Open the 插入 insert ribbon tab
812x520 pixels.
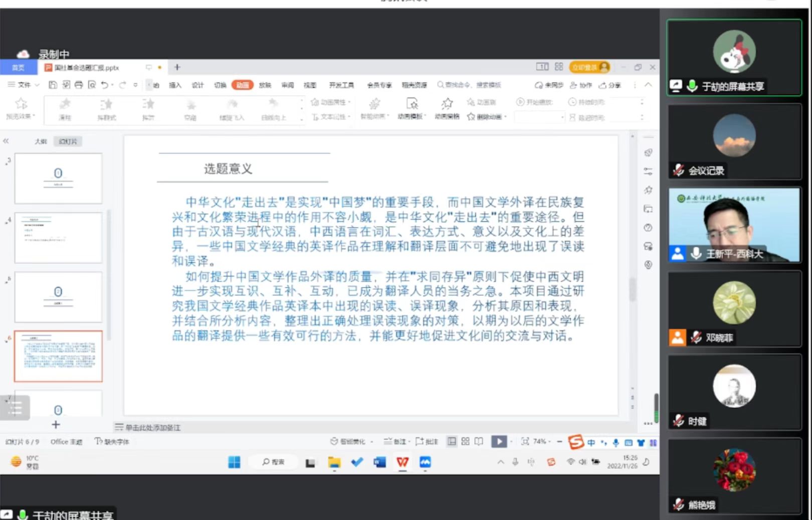tap(175, 85)
